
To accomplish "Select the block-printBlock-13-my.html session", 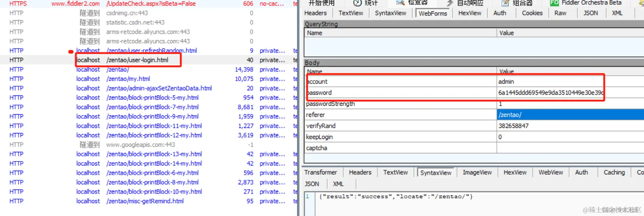I will point(149,154).
